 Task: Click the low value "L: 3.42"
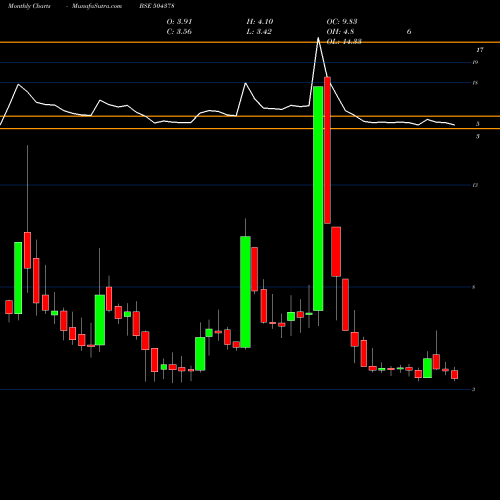[x=259, y=32]
